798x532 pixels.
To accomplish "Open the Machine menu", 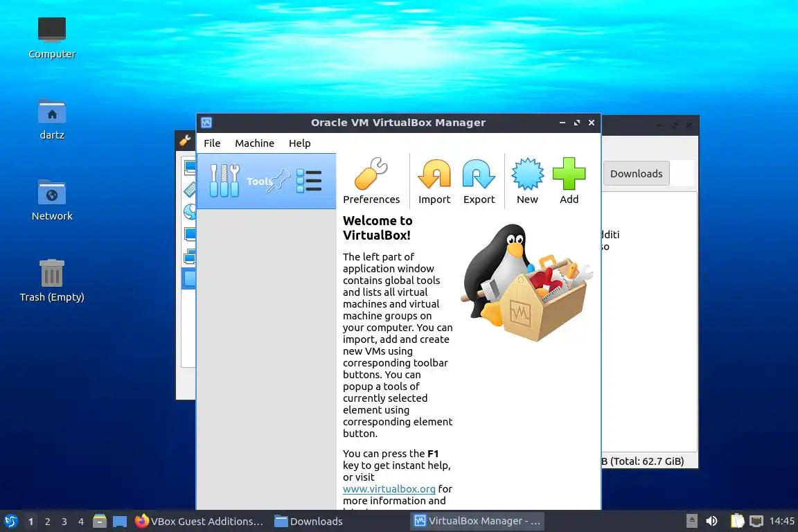I will (254, 143).
